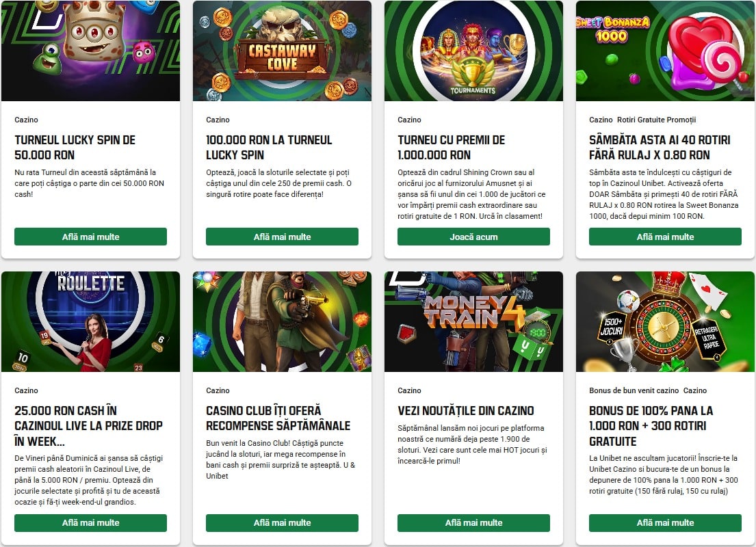The image size is (756, 547).
Task: Click 'Află mai multe' for casino novelties
Action: [473, 523]
